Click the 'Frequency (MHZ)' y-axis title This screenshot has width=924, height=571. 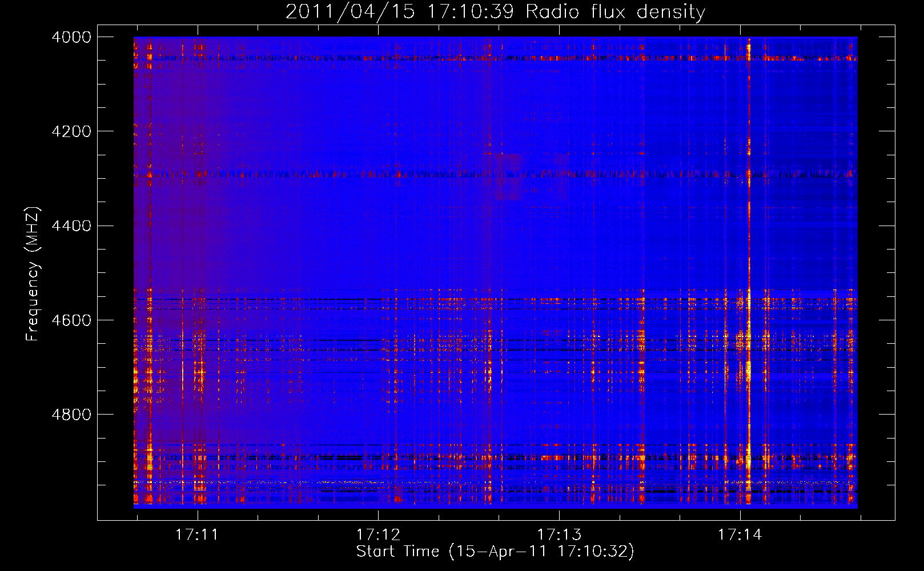coord(33,274)
